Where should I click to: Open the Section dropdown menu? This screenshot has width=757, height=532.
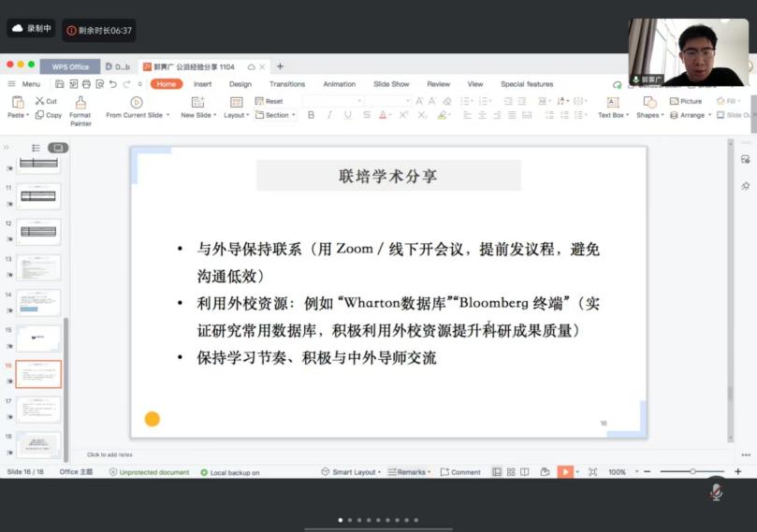click(276, 115)
